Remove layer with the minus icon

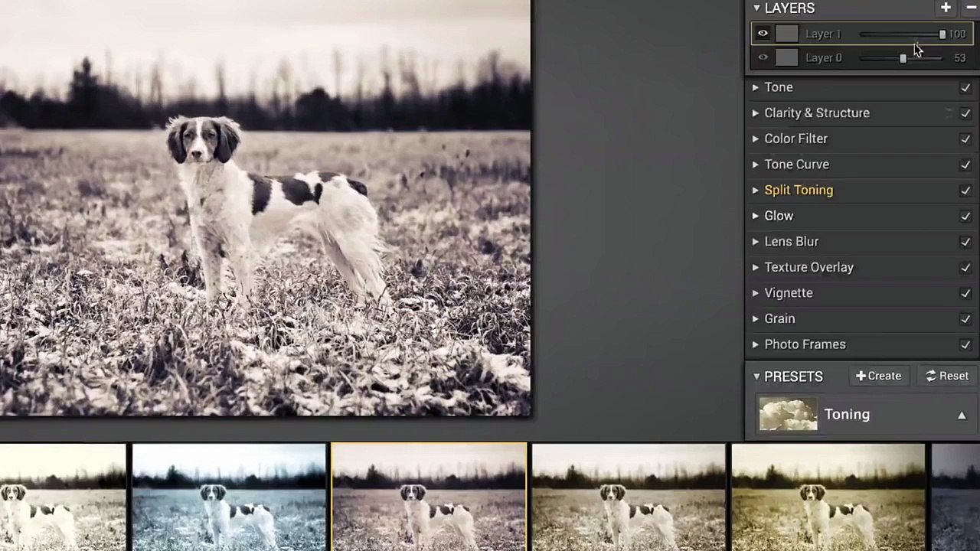[x=972, y=8]
